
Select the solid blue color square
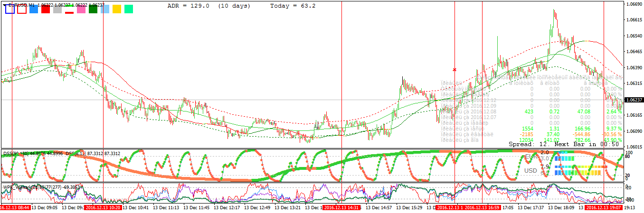[x=34, y=9]
